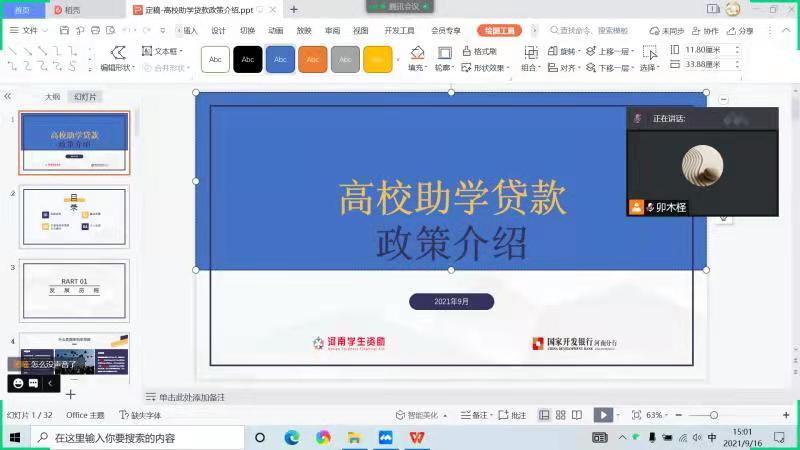
Task: Click the add new slide plus button
Action: pyautogui.click(x=71, y=394)
